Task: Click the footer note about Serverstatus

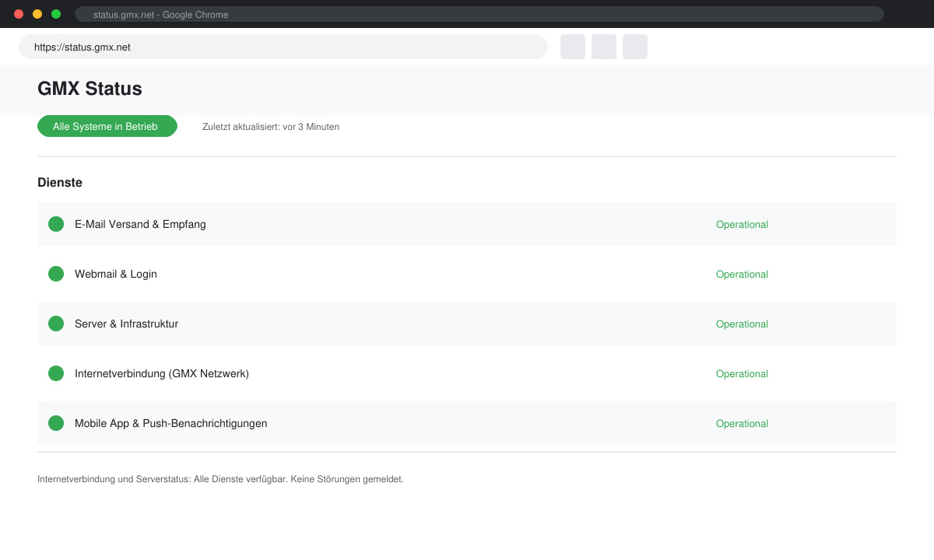Action: click(220, 479)
